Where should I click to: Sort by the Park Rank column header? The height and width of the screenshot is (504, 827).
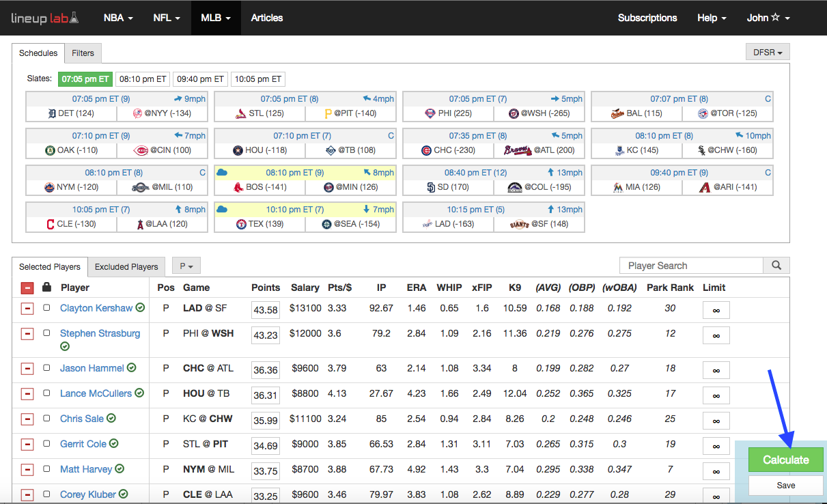pyautogui.click(x=671, y=288)
